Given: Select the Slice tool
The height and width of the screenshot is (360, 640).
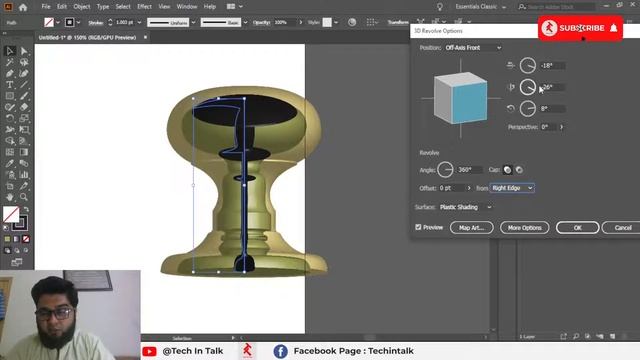Looking at the screenshot, I should [24, 186].
